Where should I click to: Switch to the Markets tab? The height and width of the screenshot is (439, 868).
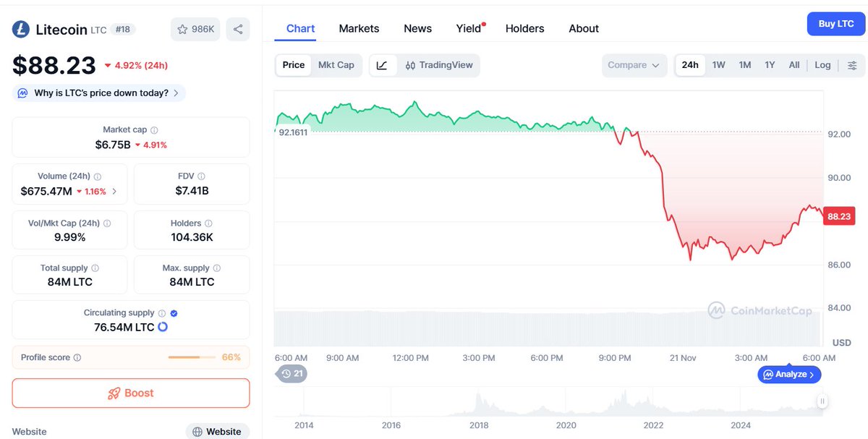pyautogui.click(x=359, y=28)
